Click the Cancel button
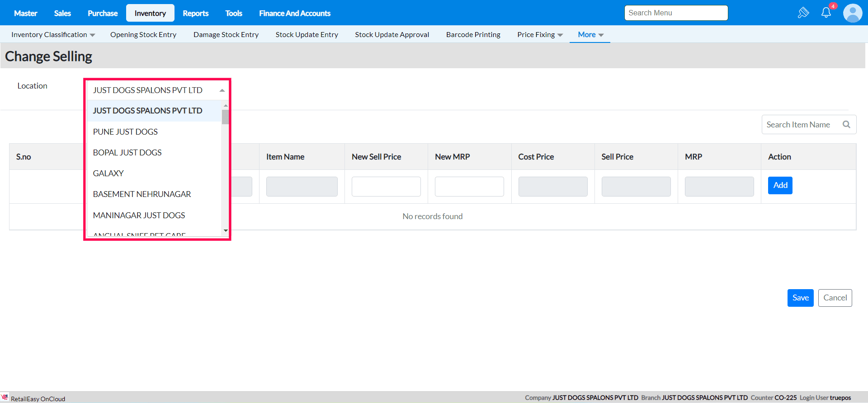 click(x=835, y=298)
